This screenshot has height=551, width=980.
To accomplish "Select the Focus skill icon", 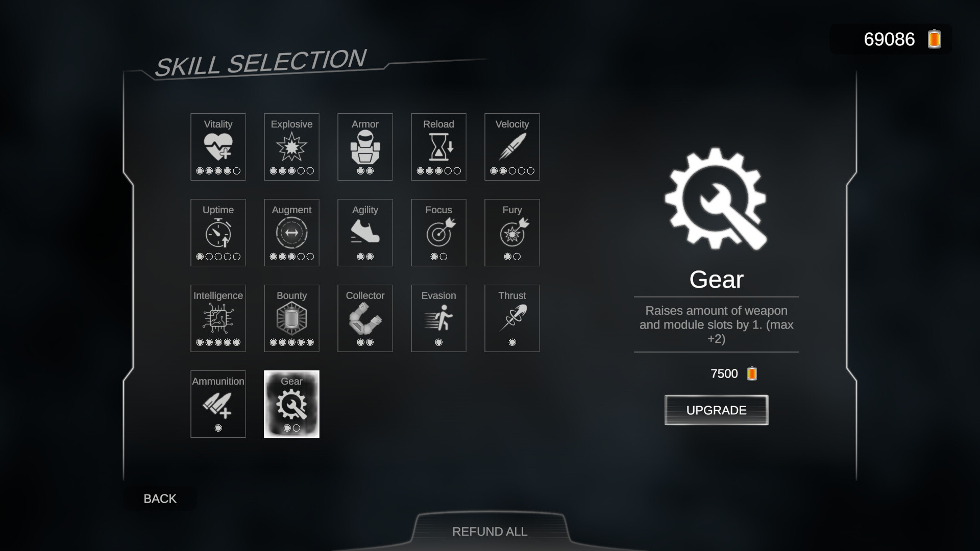I will [438, 232].
